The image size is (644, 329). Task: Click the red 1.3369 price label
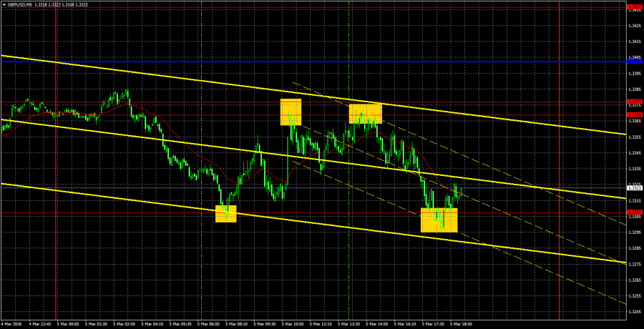point(633,114)
